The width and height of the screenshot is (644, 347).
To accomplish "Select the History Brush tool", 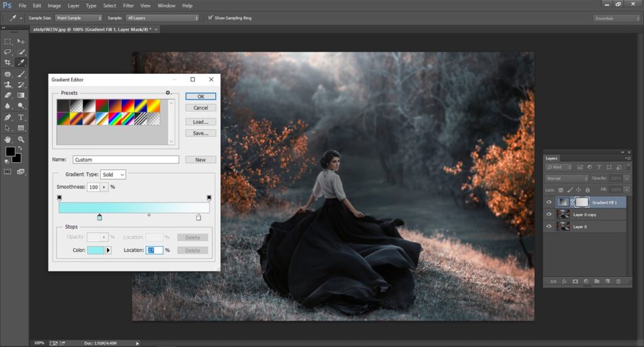I will pos(21,84).
